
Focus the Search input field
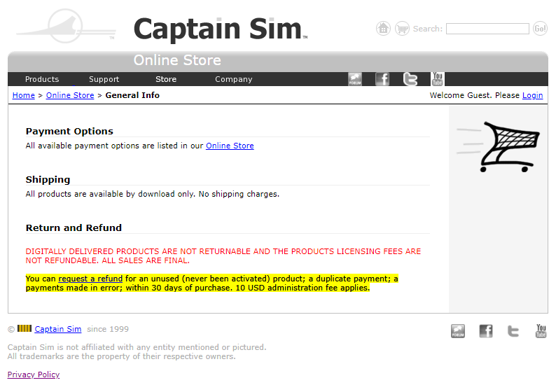[487, 29]
